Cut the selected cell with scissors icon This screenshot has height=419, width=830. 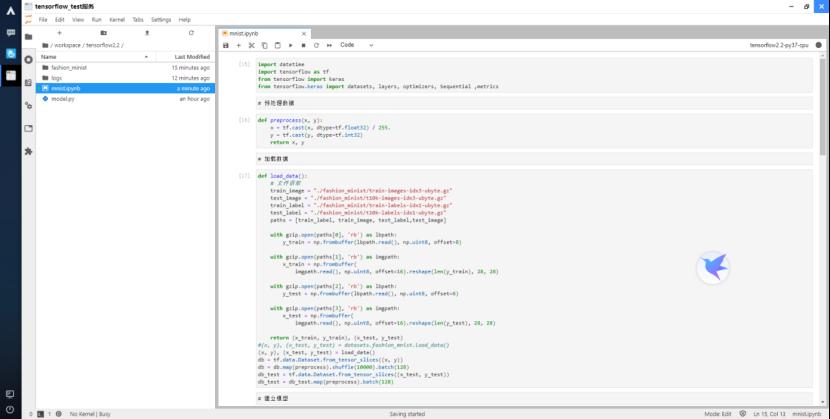tap(252, 45)
